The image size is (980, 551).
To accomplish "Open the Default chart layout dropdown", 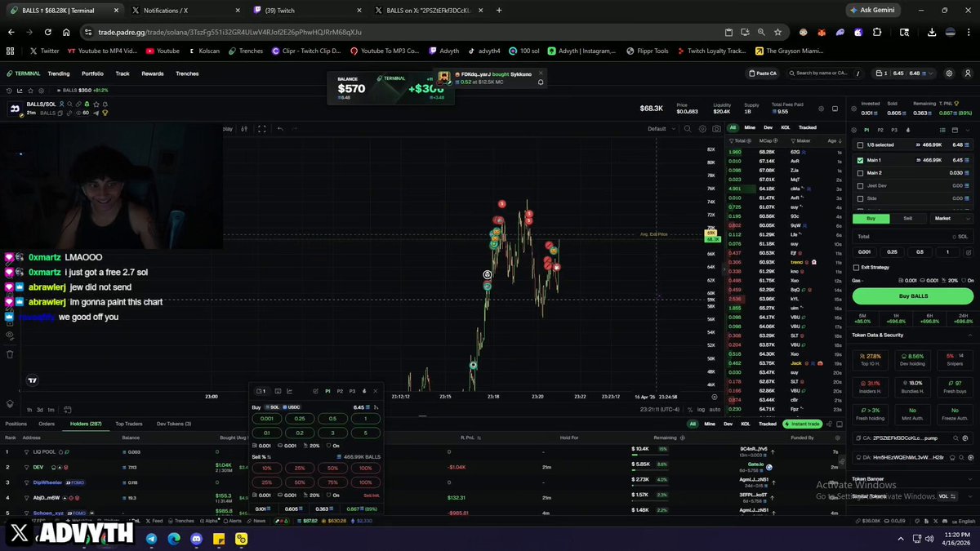I will click(660, 128).
